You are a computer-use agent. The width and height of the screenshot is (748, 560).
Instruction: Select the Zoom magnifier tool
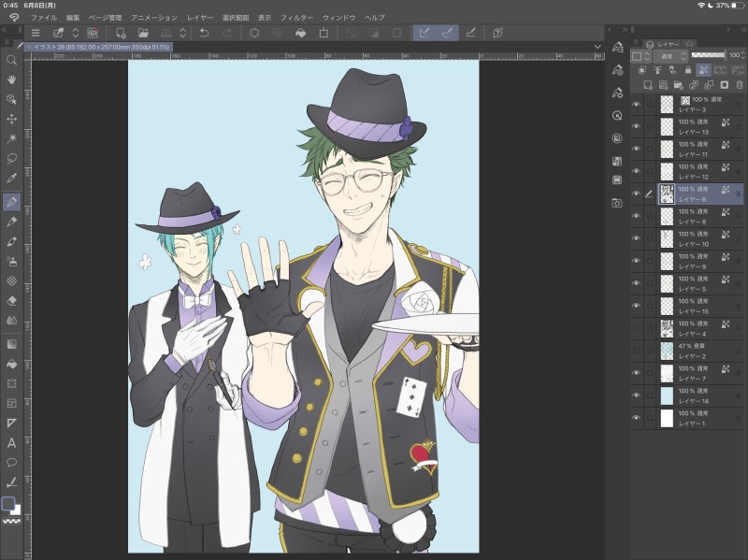pyautogui.click(x=11, y=60)
